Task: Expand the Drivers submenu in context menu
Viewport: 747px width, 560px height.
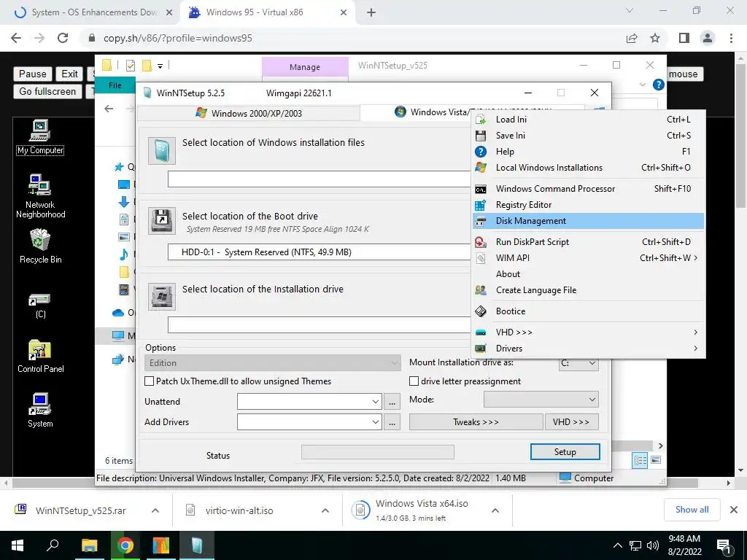Action: click(x=589, y=349)
